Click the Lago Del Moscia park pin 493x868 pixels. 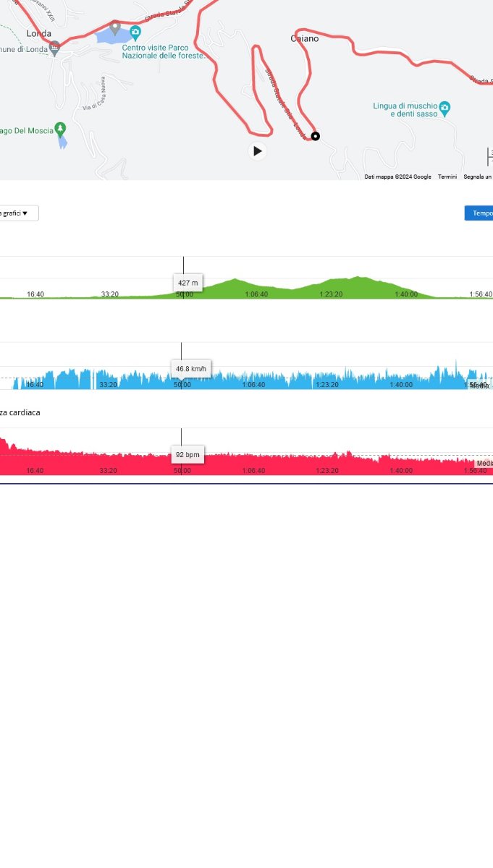tap(61, 128)
